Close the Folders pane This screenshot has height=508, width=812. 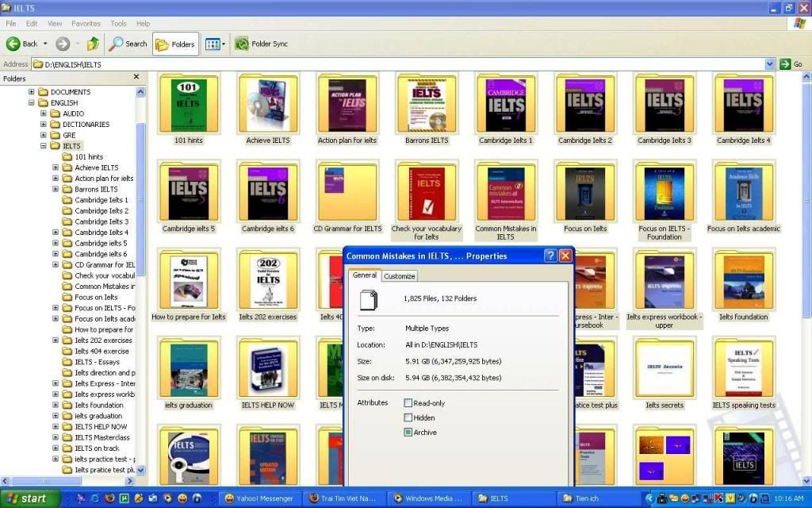point(136,77)
